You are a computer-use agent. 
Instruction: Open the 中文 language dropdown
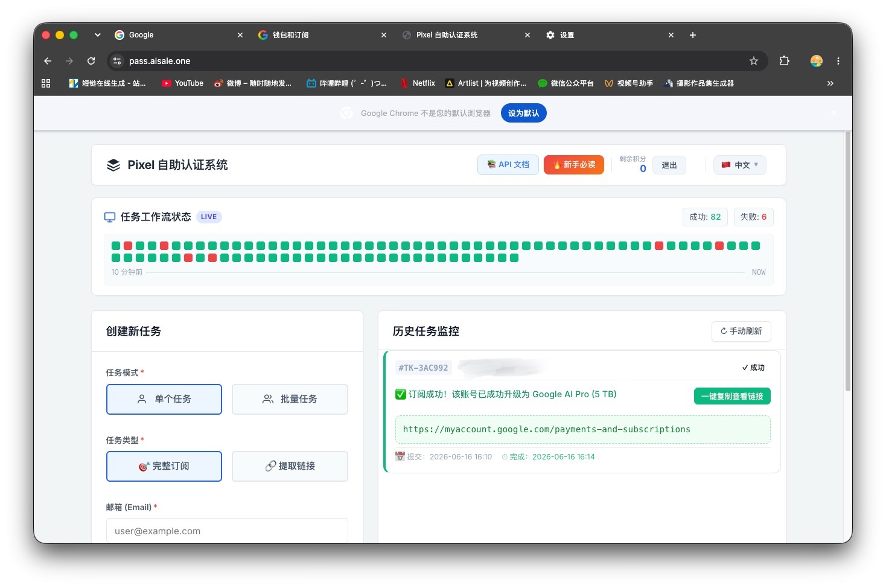coord(740,165)
